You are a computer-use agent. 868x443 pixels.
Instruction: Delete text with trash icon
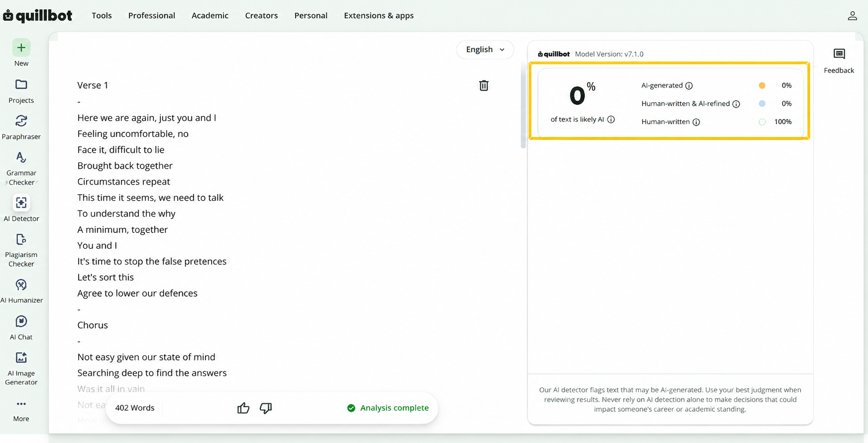(484, 86)
